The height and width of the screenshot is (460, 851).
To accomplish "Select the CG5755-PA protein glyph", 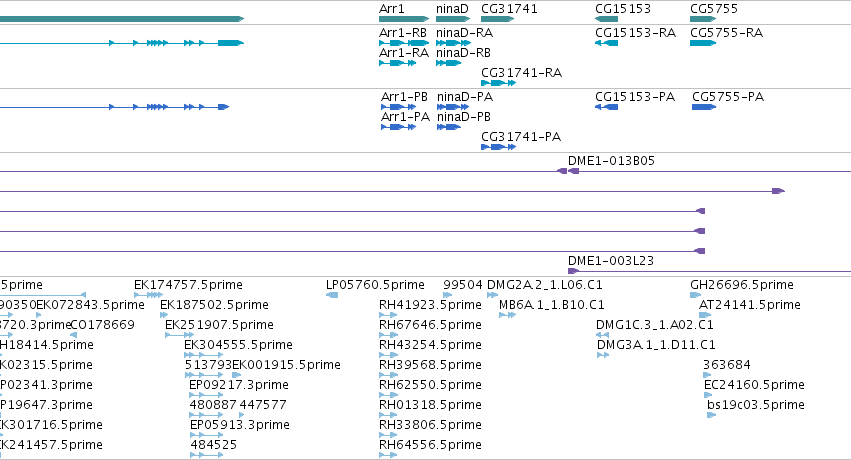I will [x=704, y=107].
